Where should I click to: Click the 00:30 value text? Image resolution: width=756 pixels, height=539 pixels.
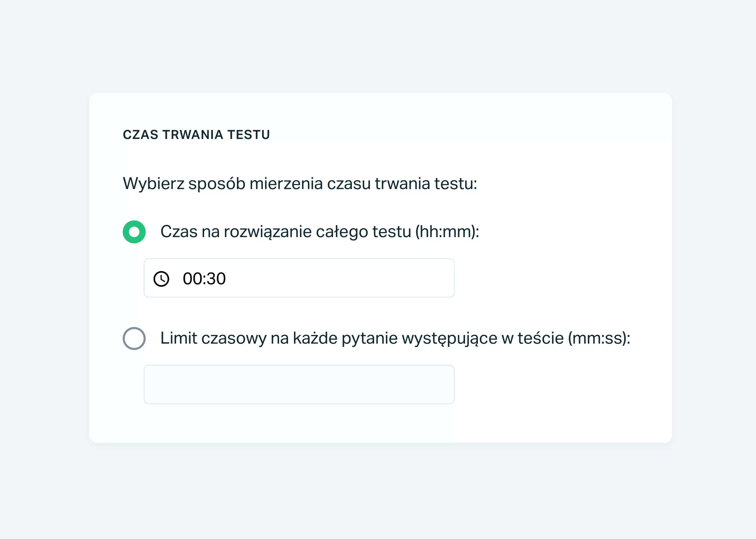204,278
